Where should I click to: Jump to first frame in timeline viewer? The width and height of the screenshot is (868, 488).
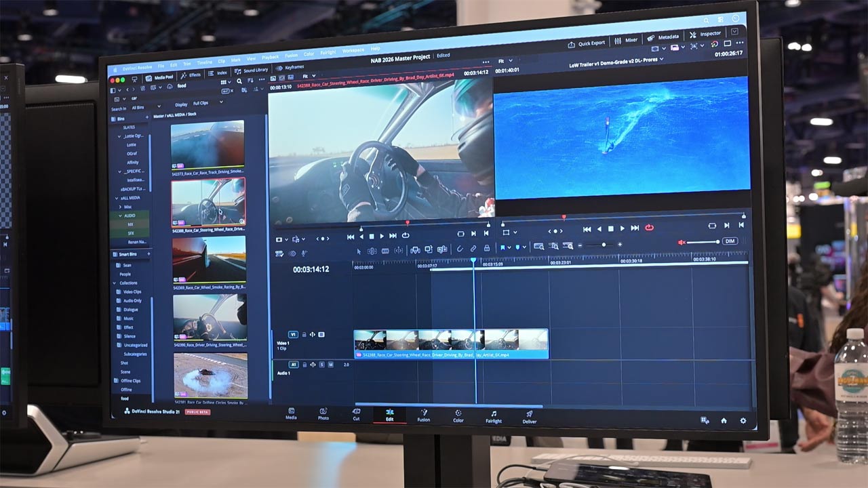click(x=587, y=229)
